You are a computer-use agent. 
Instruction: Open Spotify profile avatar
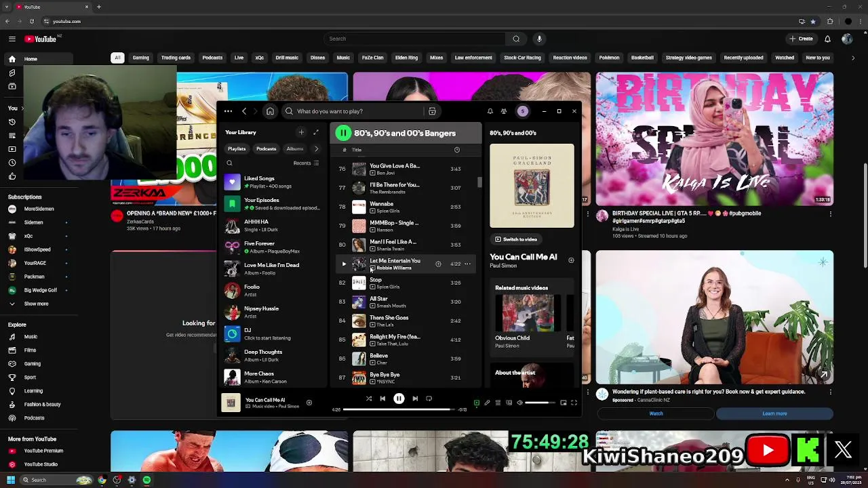[523, 111]
